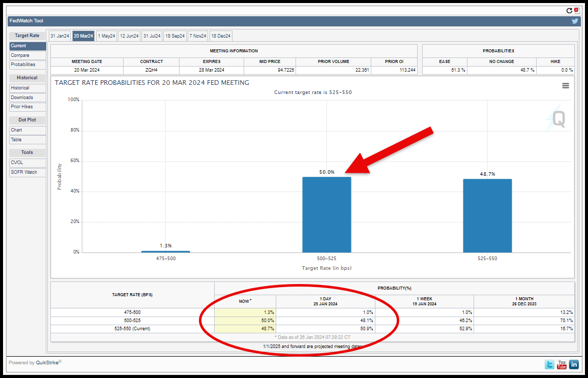This screenshot has width=588, height=378.
Task: Switch to the 1 May24 meeting tab
Action: pos(106,36)
